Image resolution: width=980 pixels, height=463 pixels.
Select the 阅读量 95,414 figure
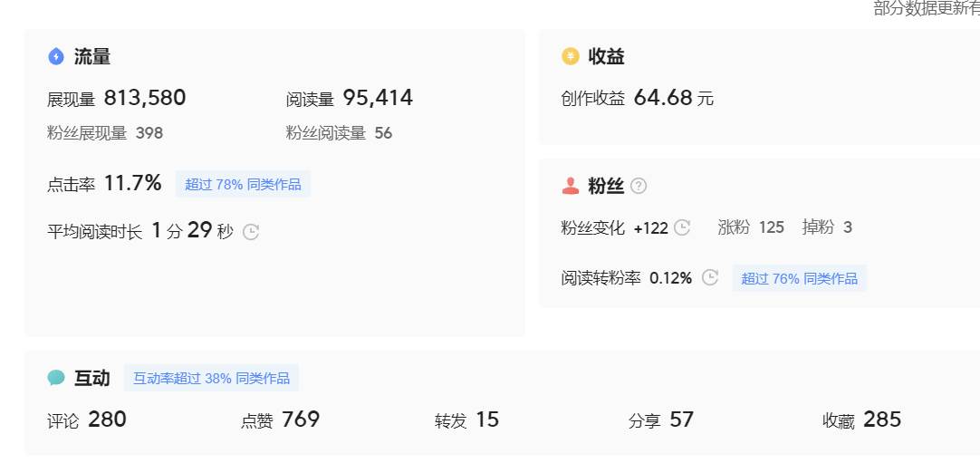378,98
